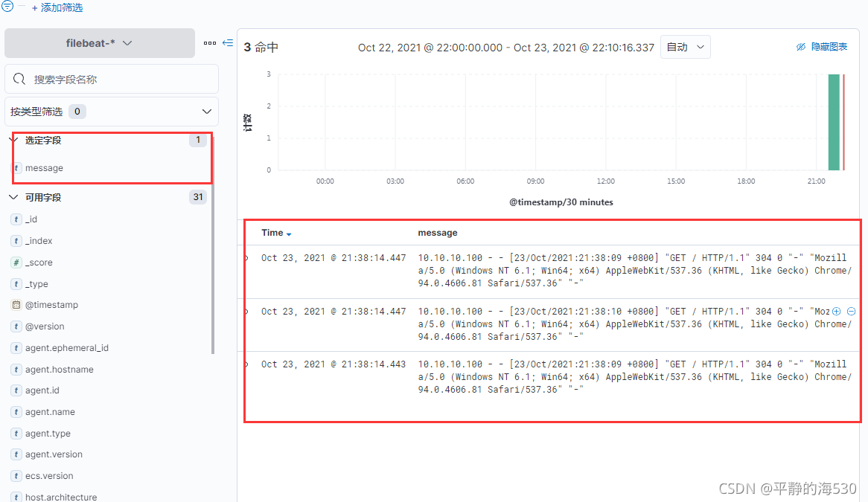Click the ecs.version type icon
This screenshot has width=868, height=502.
click(16, 477)
